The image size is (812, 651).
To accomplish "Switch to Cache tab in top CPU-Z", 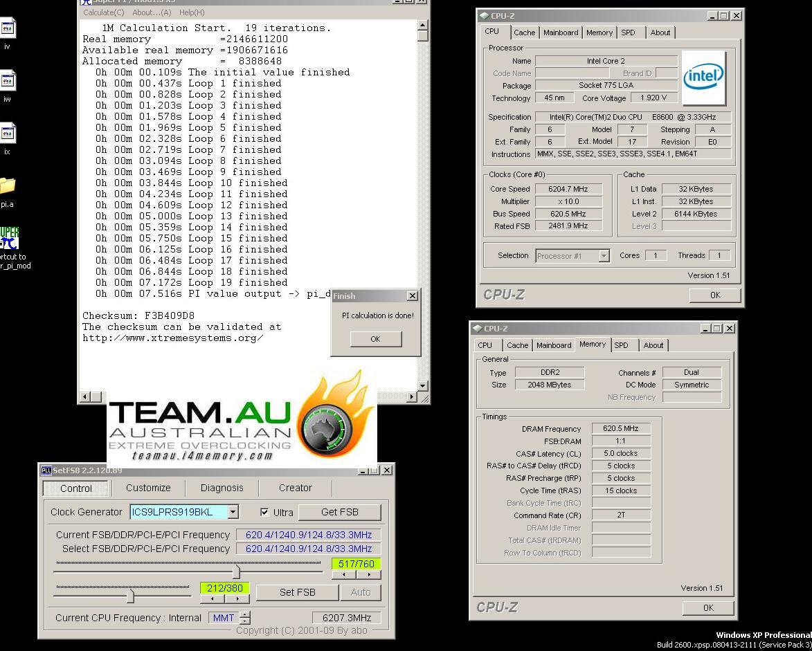I will 525,33.
